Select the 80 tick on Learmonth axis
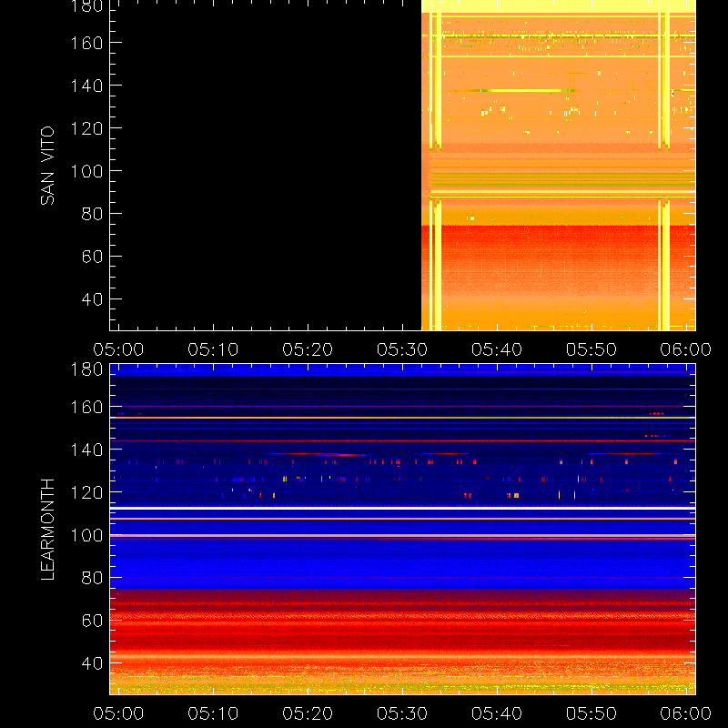 (92, 578)
